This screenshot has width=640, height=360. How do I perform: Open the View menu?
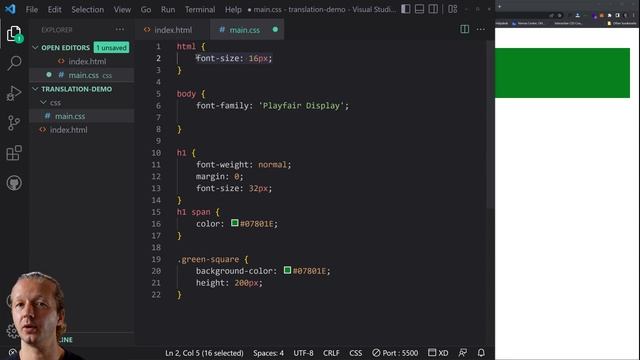(122, 9)
